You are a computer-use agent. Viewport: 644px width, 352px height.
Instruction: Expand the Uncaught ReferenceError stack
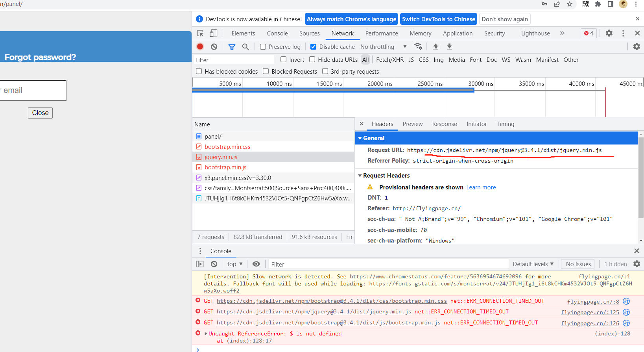click(206, 333)
